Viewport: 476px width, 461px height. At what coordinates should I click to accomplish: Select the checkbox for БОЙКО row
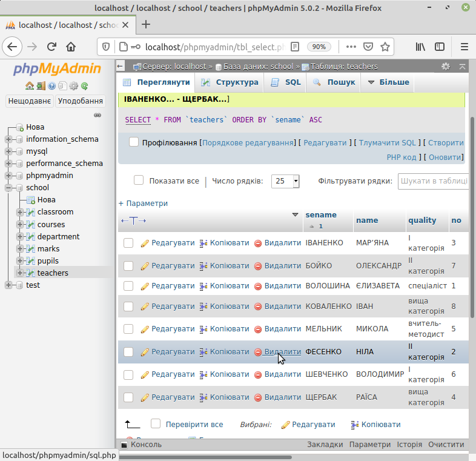[128, 266]
